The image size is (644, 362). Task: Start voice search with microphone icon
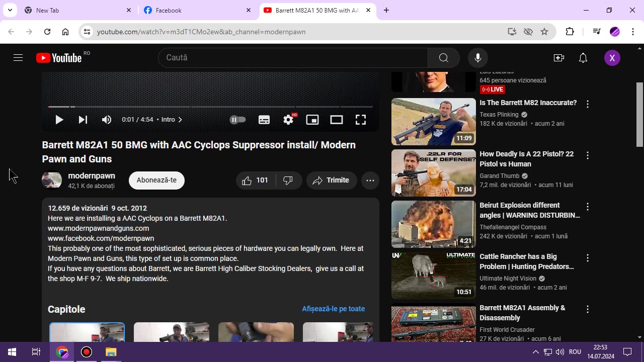click(478, 58)
